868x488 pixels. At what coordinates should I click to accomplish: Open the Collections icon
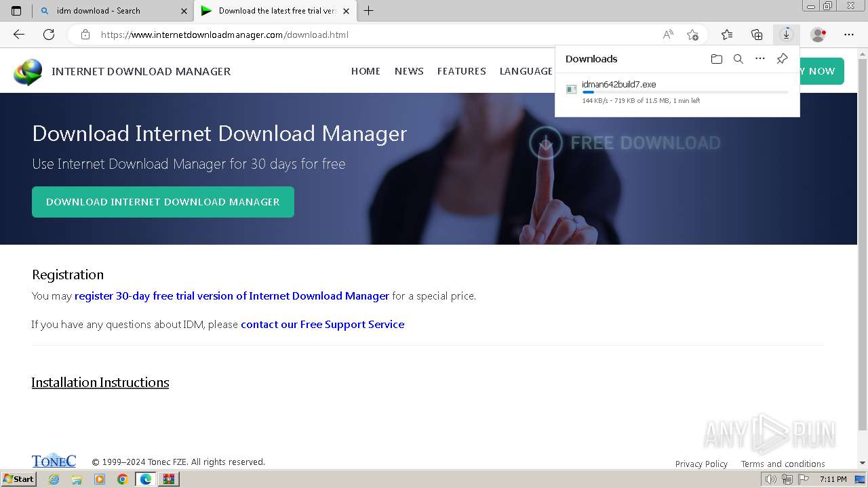[x=757, y=35]
